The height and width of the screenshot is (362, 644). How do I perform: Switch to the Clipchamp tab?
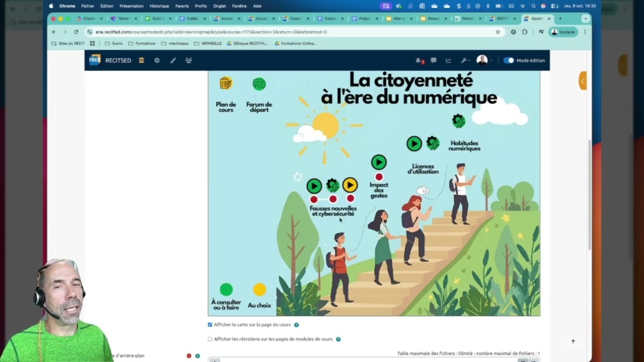pos(89,19)
